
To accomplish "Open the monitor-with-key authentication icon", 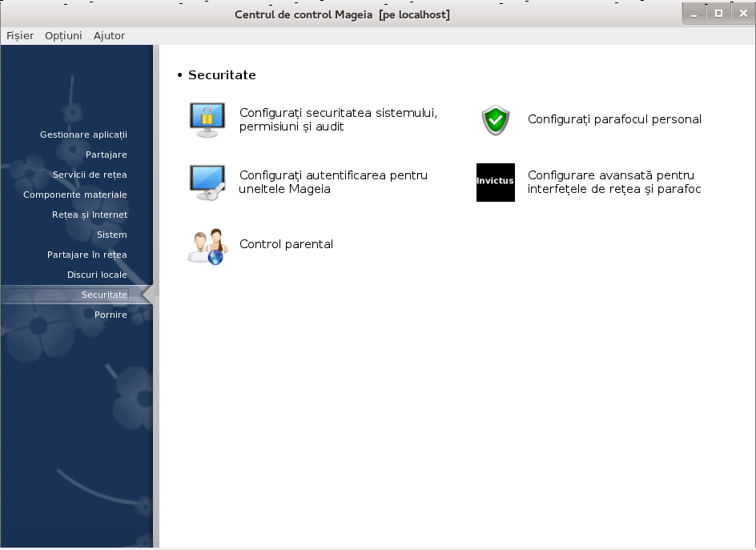I will [207, 183].
